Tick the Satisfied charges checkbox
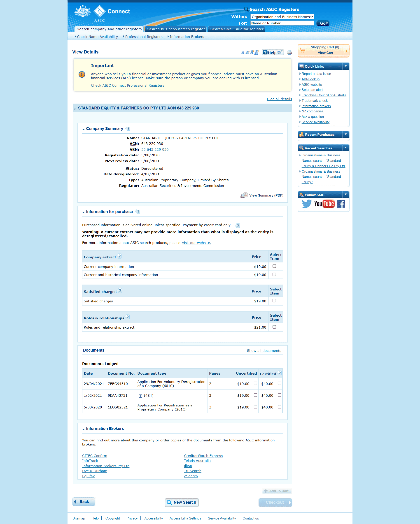The height and width of the screenshot is (524, 420). [x=274, y=301]
